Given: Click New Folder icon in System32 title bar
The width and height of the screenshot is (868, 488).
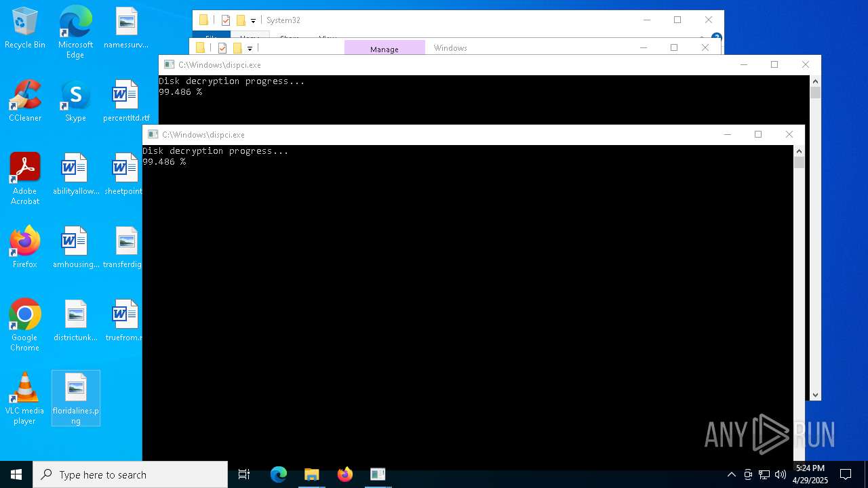Looking at the screenshot, I should [241, 20].
